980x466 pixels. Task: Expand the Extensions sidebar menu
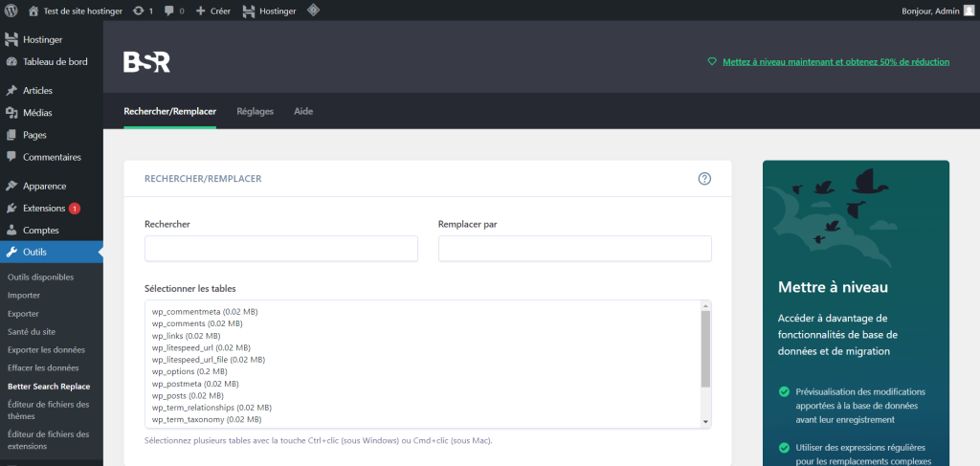(x=44, y=208)
